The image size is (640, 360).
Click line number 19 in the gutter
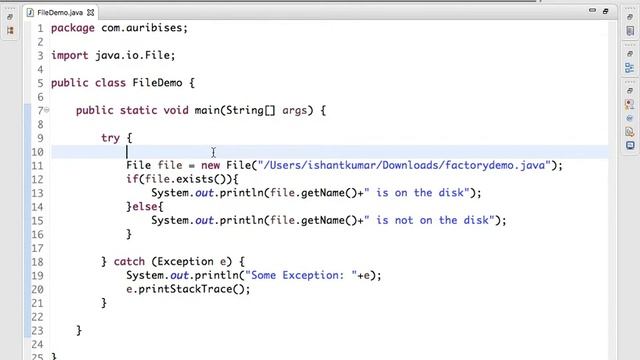(x=38, y=276)
